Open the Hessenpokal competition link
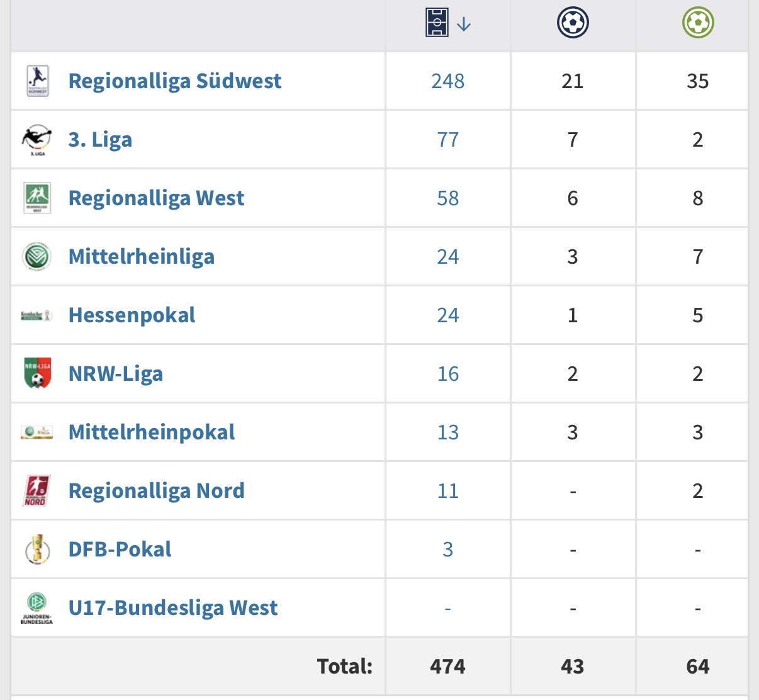 132,315
